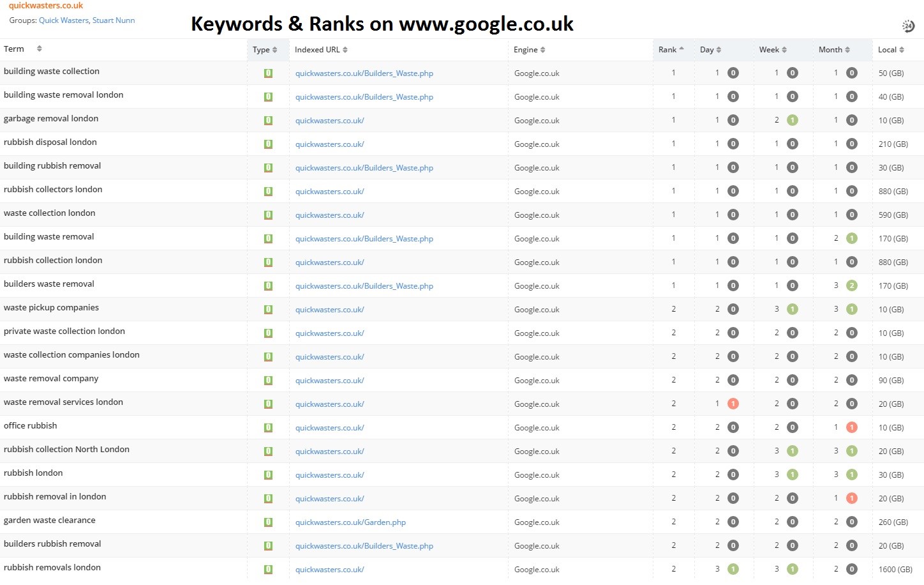
Task: Open indexed URL for garbage removal london
Action: coord(330,121)
